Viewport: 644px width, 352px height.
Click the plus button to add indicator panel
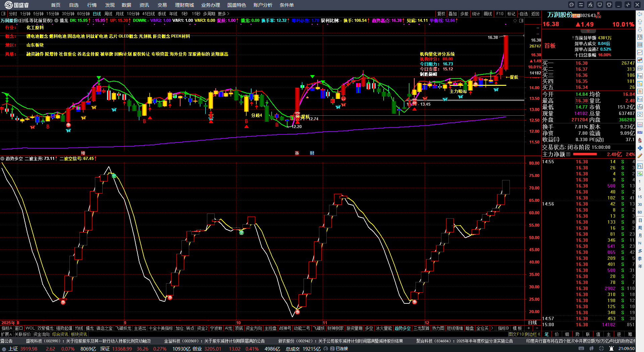(x=529, y=328)
